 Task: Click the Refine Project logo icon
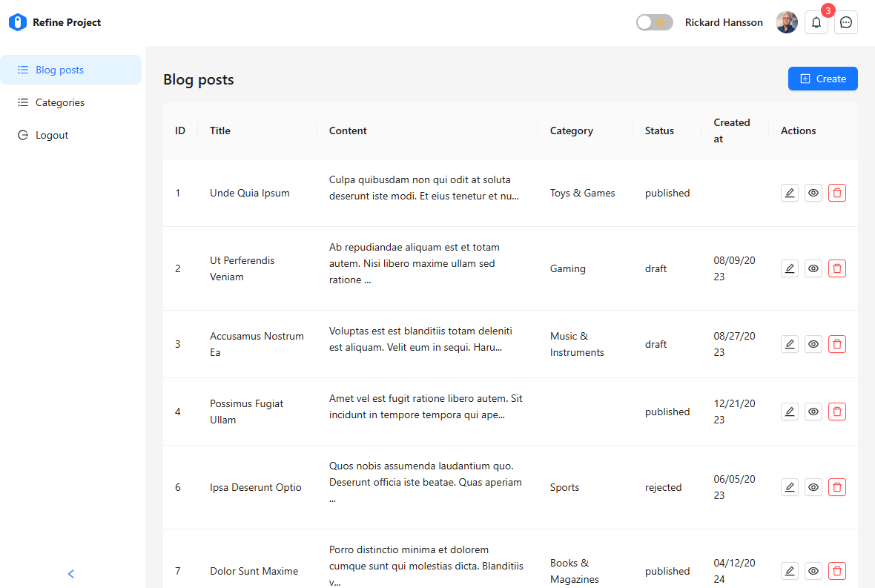[17, 23]
